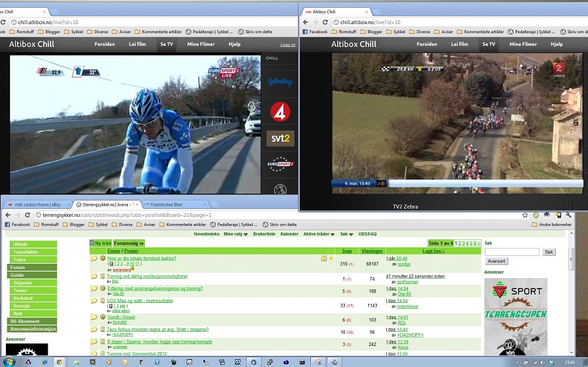Click the forum search text field
The width and height of the screenshot is (588, 367).
(512, 252)
